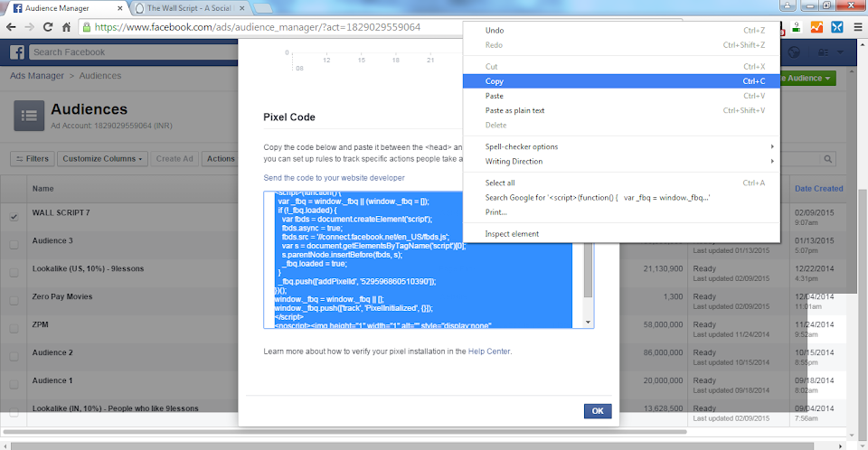Click the Zero Pay Movies audience name

(62, 296)
